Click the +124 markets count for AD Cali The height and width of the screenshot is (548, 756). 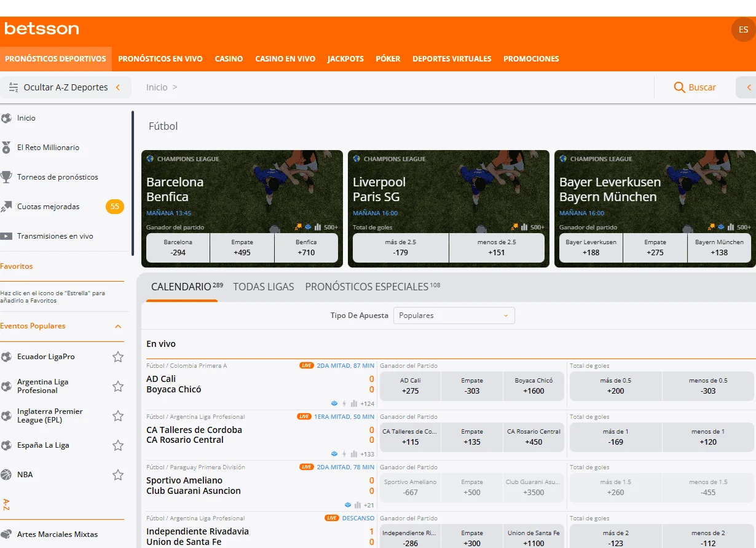pyautogui.click(x=368, y=403)
